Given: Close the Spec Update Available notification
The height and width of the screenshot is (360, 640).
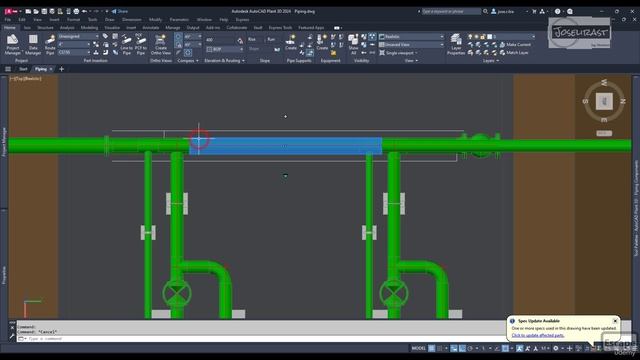Looking at the screenshot, I should tap(615, 321).
